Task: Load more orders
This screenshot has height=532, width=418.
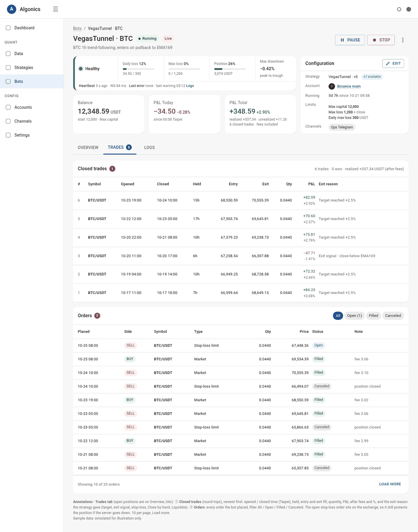Action: click(390, 484)
